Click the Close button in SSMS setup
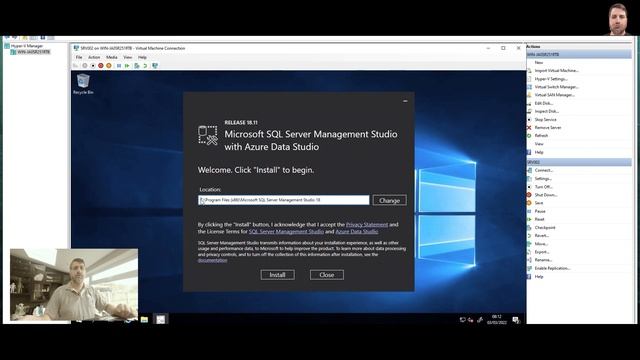The height and width of the screenshot is (360, 640). (x=327, y=275)
